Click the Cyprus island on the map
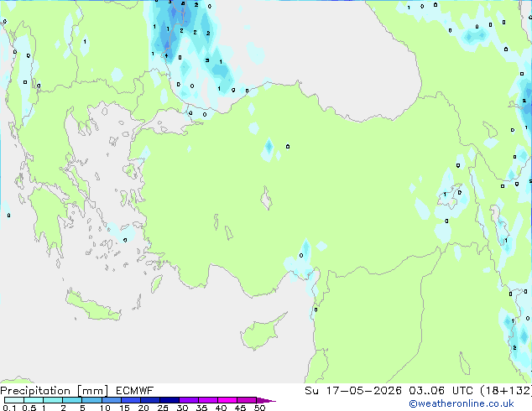This screenshot has height=411, width=532. (262, 333)
